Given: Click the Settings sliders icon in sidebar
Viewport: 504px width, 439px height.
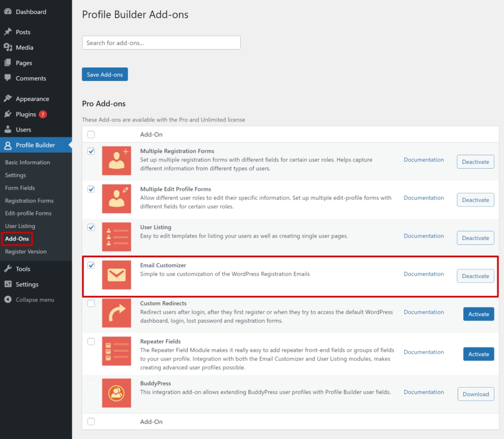Looking at the screenshot, I should point(8,284).
